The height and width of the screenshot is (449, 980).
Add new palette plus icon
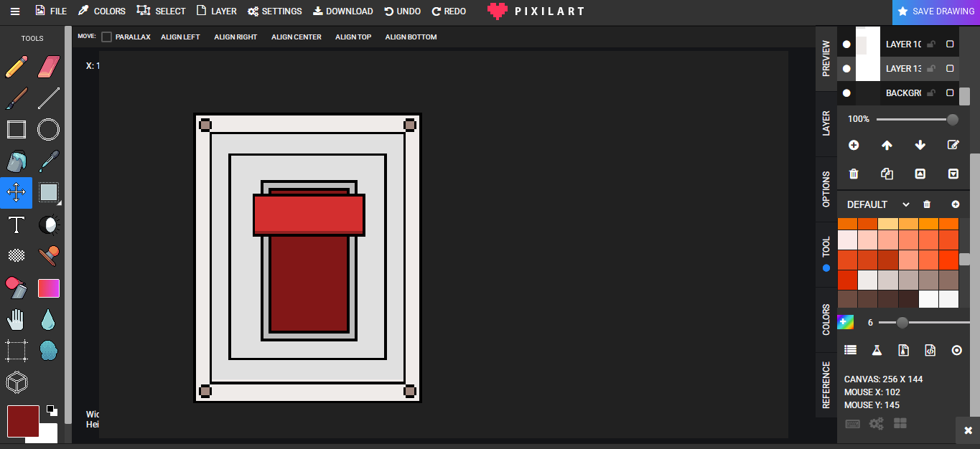956,204
